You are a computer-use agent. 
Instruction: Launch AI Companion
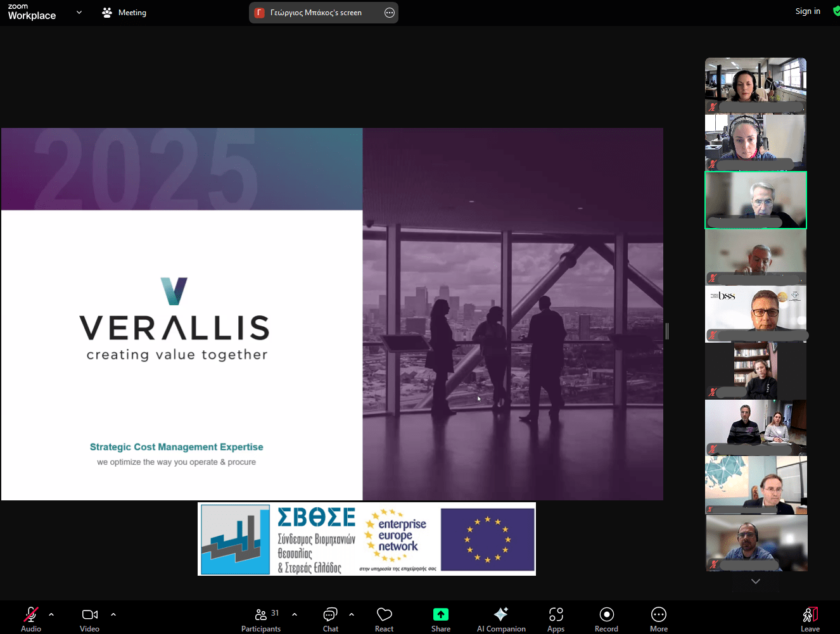point(500,619)
